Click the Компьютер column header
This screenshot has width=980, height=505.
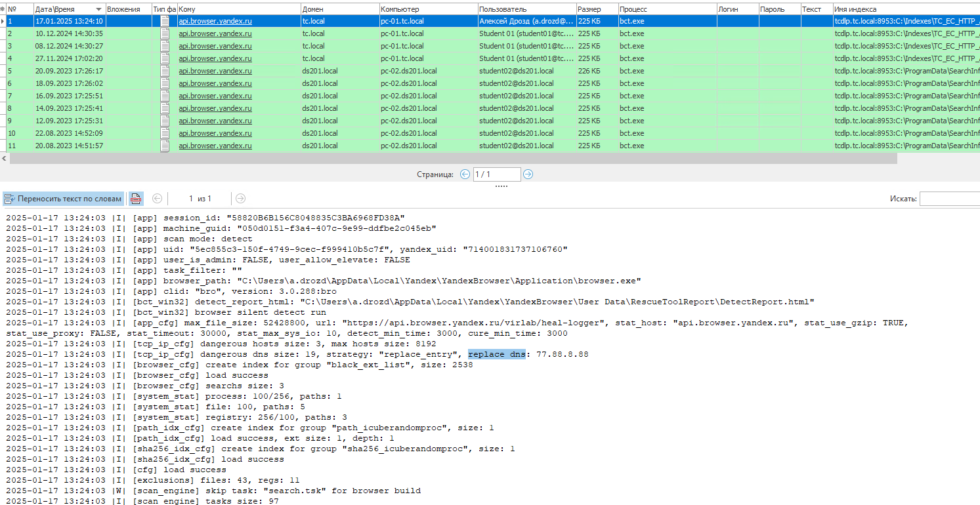coord(429,9)
